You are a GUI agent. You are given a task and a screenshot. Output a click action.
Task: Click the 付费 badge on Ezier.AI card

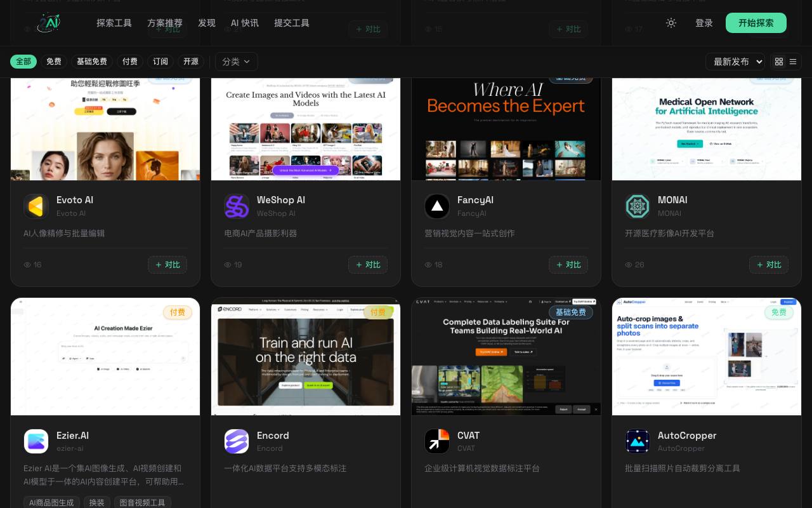coord(178,312)
